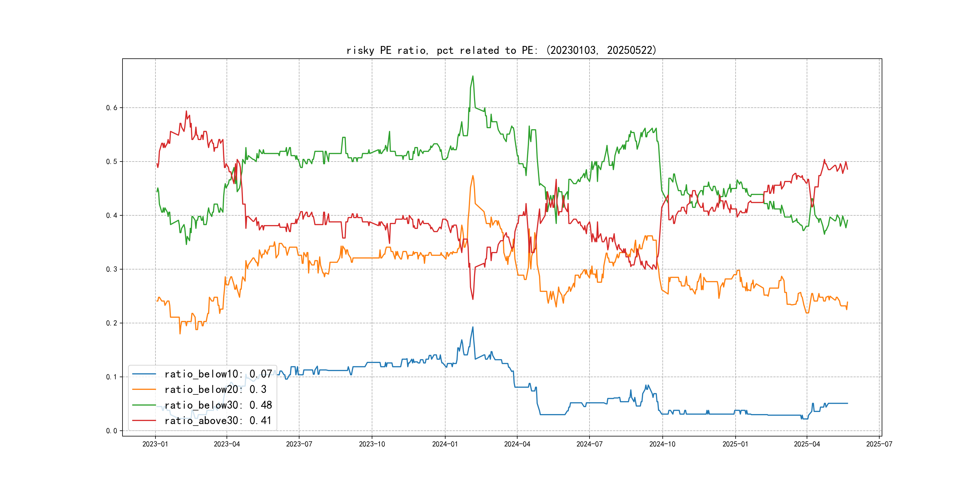The height and width of the screenshot is (490, 980).
Task: Click the blue ratio_below10 legend line sample
Action: 144,374
